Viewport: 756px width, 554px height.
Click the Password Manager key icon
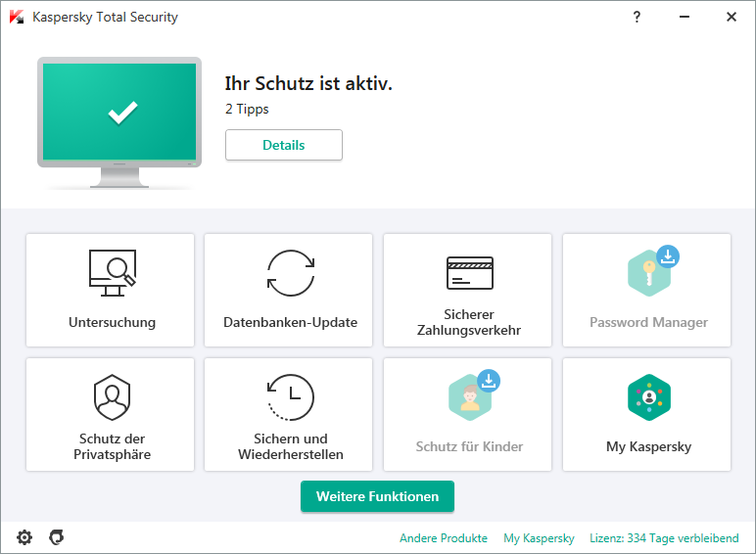649,273
